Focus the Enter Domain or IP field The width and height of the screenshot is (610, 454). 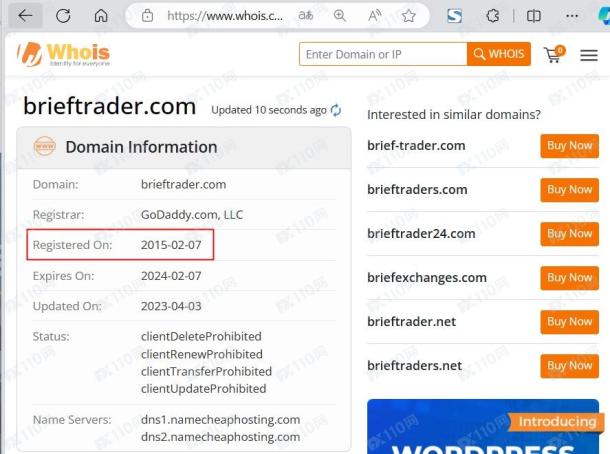click(x=383, y=54)
